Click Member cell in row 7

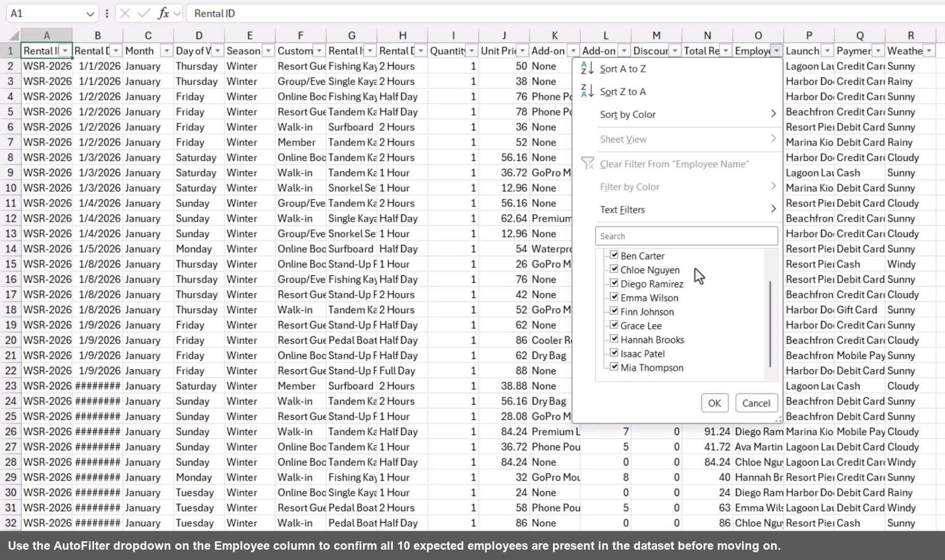click(x=300, y=142)
